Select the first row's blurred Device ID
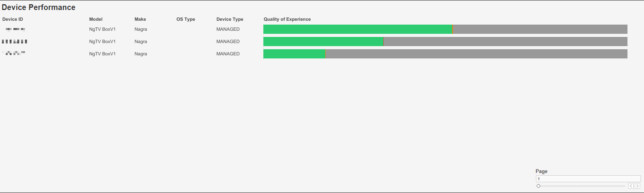The image size is (644, 193). tap(15, 29)
